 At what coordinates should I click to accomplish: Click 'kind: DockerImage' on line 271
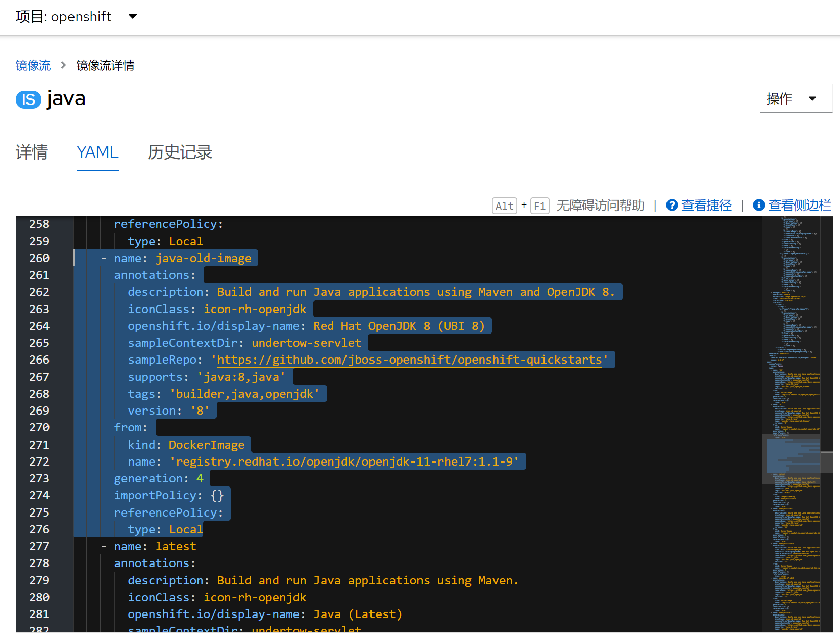coord(186,445)
